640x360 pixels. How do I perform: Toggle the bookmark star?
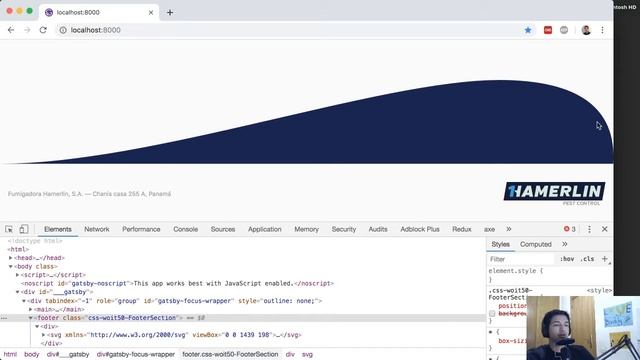click(x=528, y=30)
